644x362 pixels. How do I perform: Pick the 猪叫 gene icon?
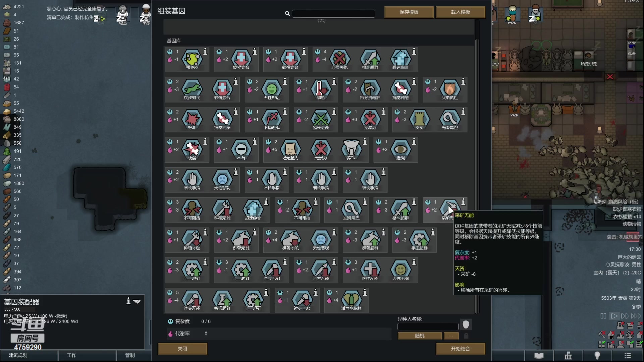click(x=351, y=149)
